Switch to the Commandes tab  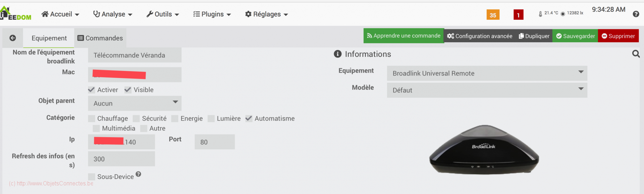100,38
